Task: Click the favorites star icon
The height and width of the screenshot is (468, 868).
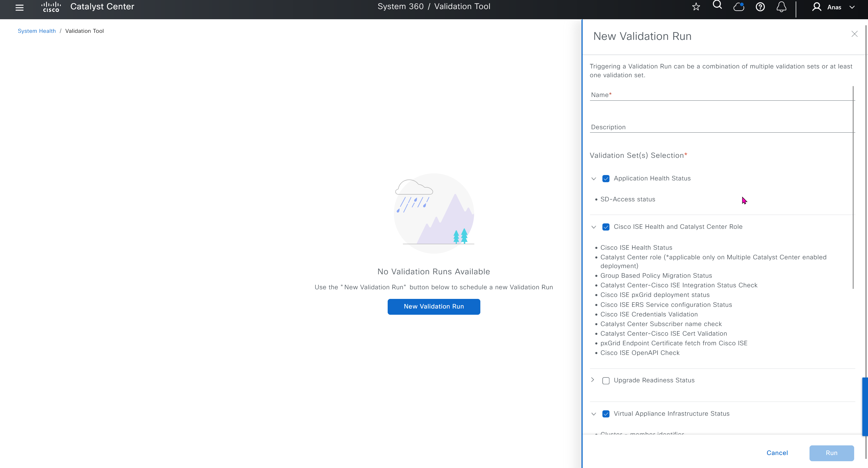Action: [696, 7]
